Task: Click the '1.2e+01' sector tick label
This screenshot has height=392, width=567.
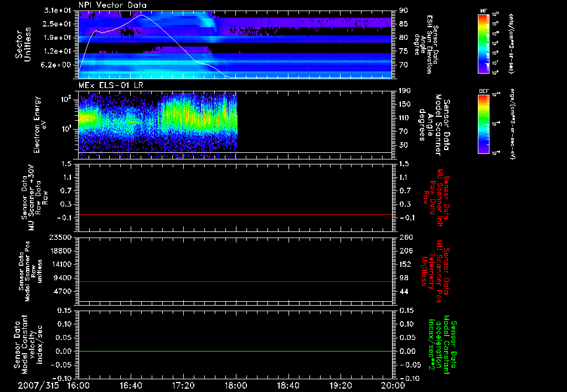Action: point(57,51)
